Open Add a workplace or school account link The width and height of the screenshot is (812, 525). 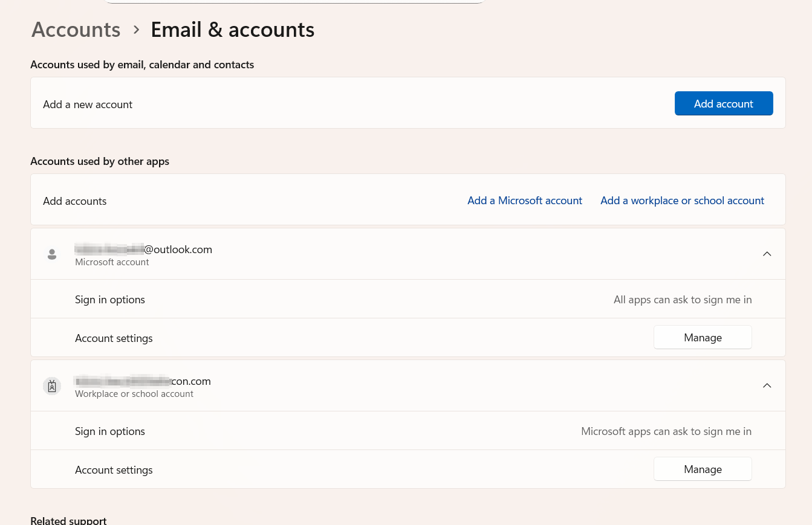pos(682,201)
